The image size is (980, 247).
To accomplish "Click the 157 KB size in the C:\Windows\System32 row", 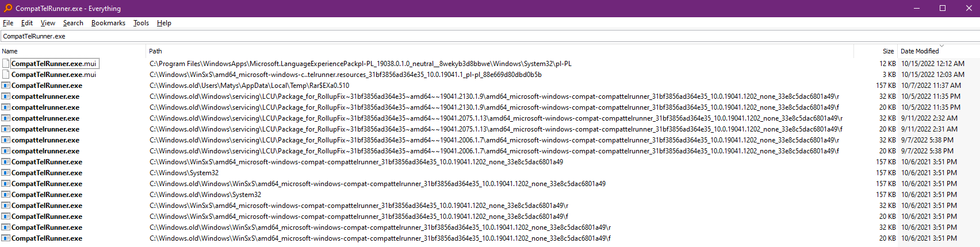I will click(886, 173).
